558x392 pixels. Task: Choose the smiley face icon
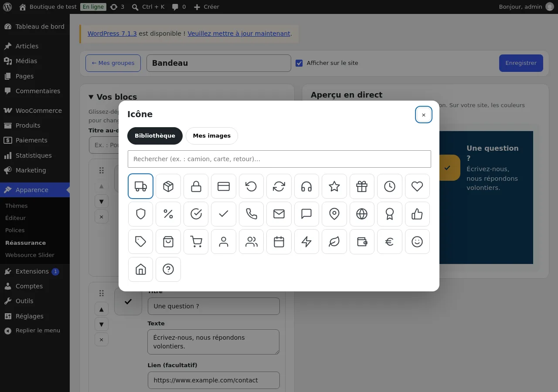[x=417, y=242]
